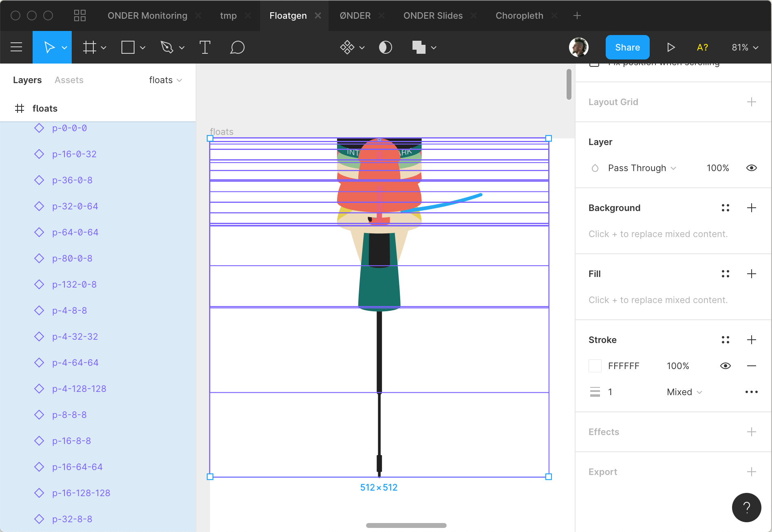The height and width of the screenshot is (532, 772).
Task: Toggle stroke FFFFFF visibility eye
Action: [725, 366]
